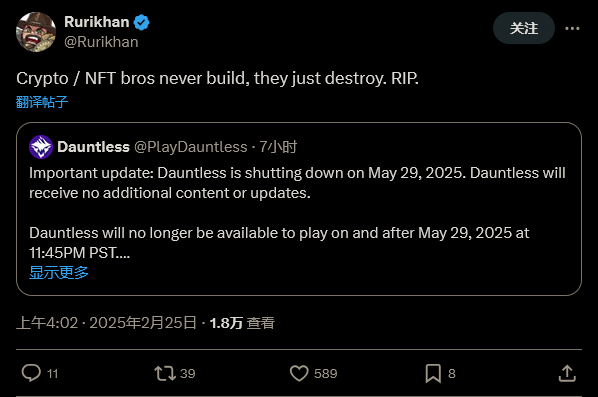
Task: Expand quoted tweet with 显示更多
Action: pyautogui.click(x=59, y=272)
